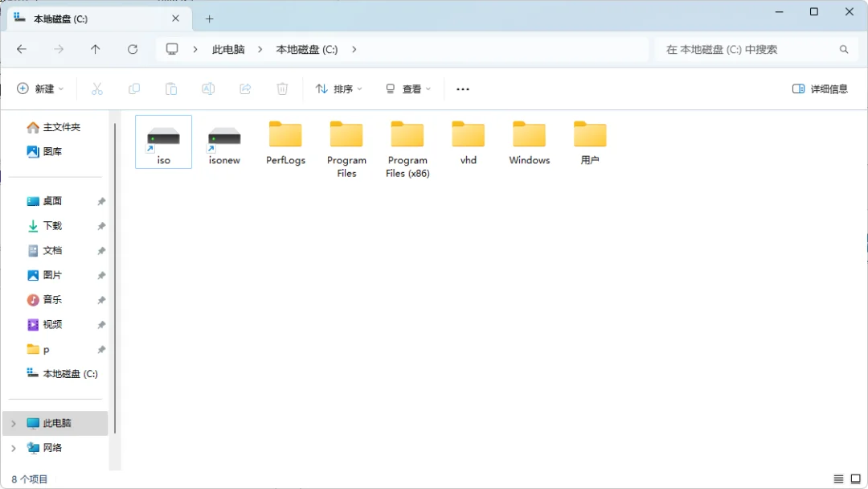Click pin icon next to 下载
This screenshot has width=868, height=489.
pyautogui.click(x=101, y=226)
